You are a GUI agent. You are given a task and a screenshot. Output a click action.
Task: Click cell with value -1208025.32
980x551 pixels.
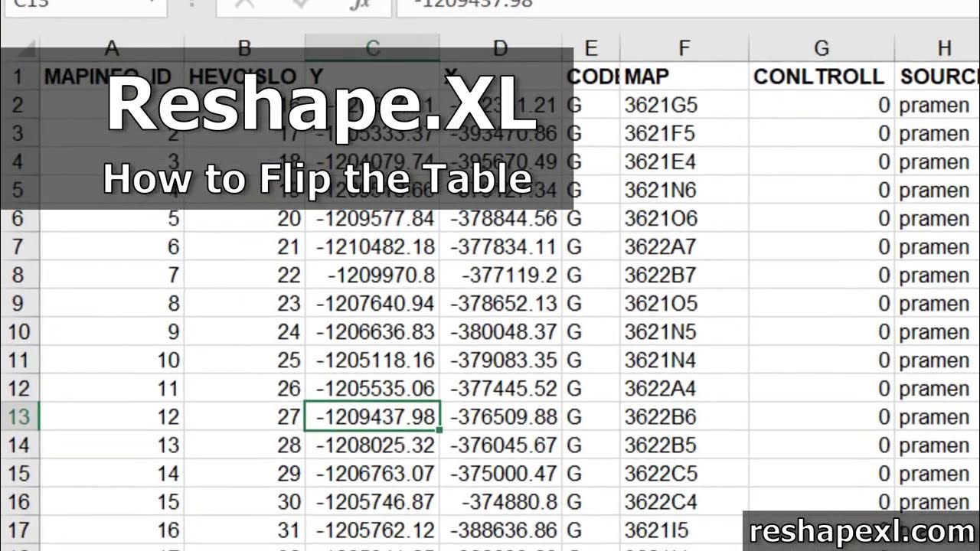(372, 445)
